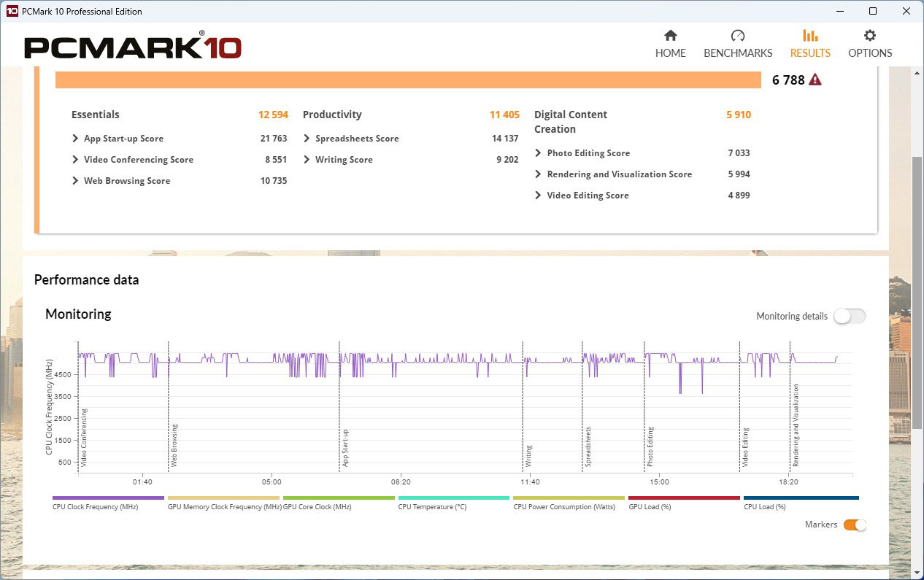Click the Productivity score 11 405
The height and width of the screenshot is (580, 924).
coord(505,115)
